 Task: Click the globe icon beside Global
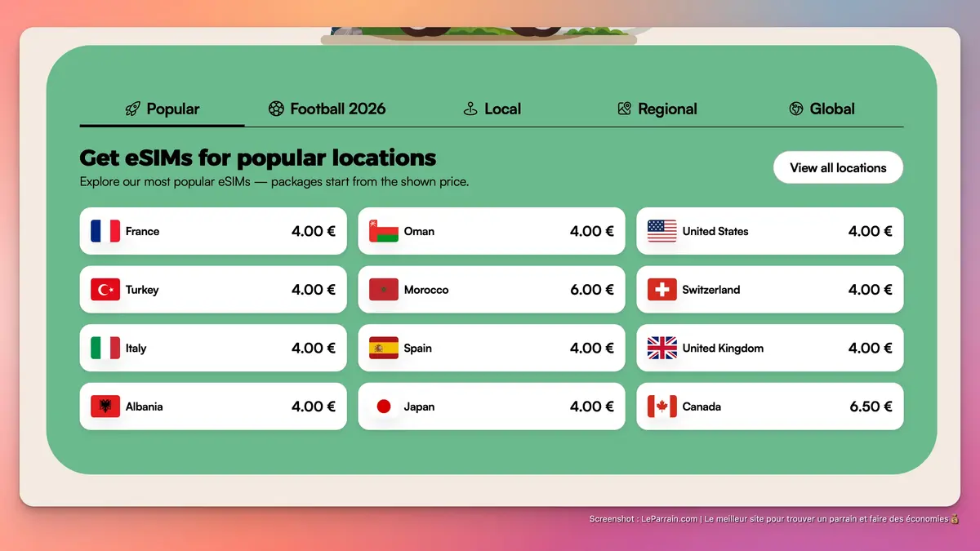click(796, 109)
